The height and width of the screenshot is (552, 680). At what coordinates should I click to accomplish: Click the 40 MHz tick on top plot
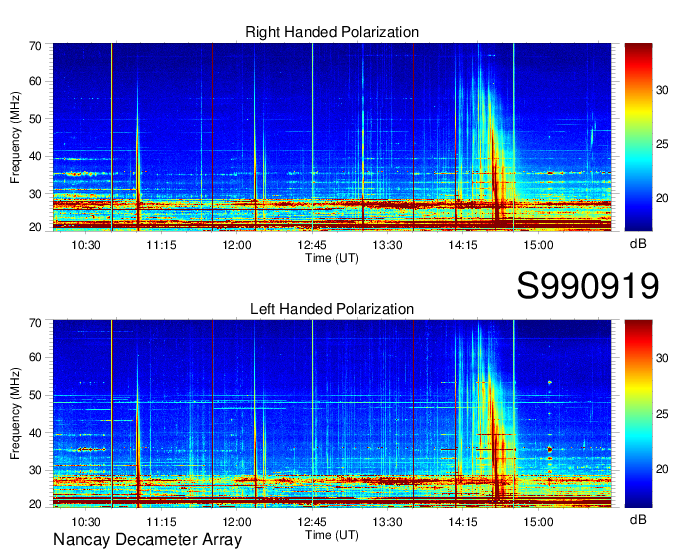click(35, 156)
